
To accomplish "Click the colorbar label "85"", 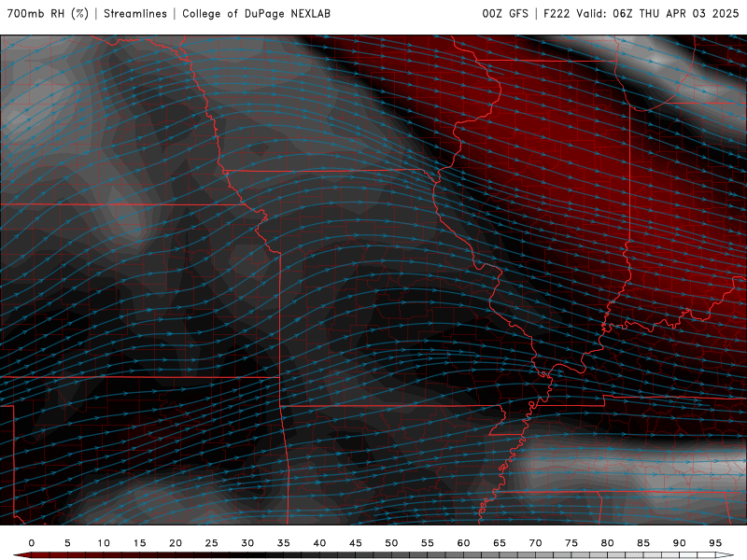I will [643, 543].
